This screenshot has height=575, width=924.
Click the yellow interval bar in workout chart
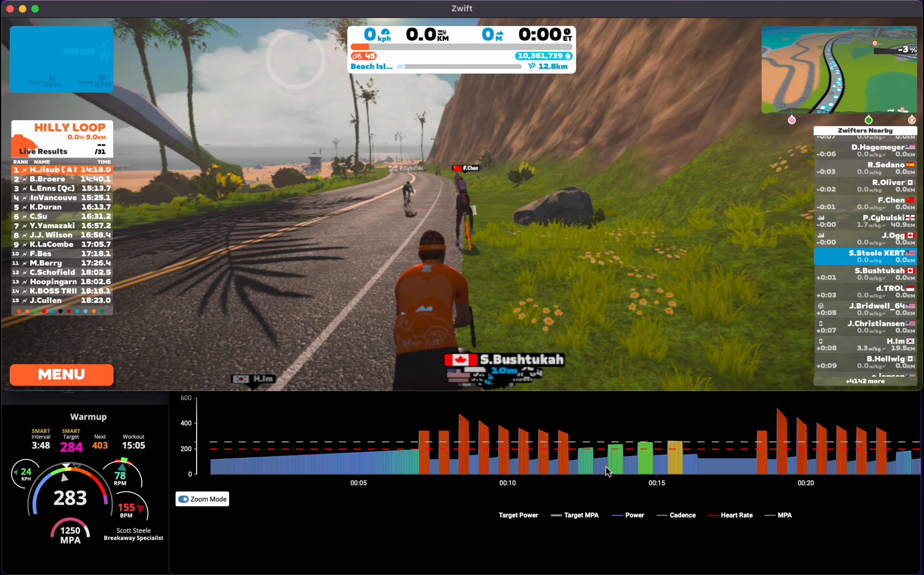coord(675,457)
